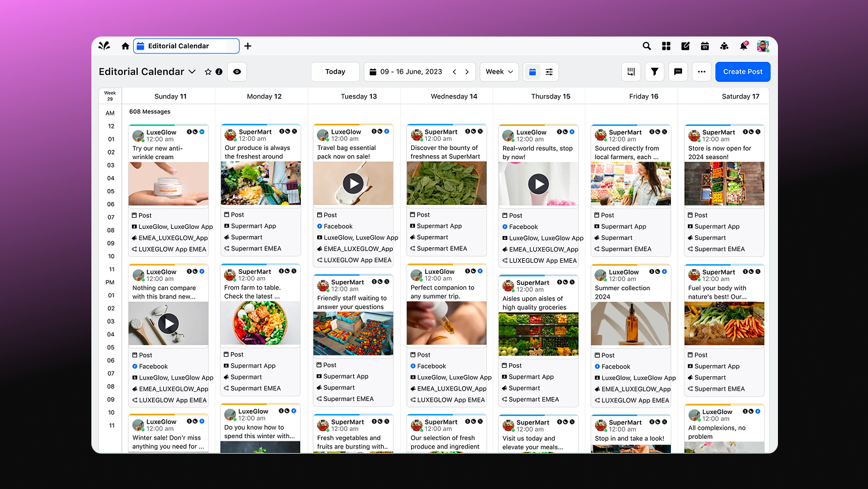Viewport: 868px width, 489px height.
Task: Click the "Week 29" label
Action: pos(110,96)
